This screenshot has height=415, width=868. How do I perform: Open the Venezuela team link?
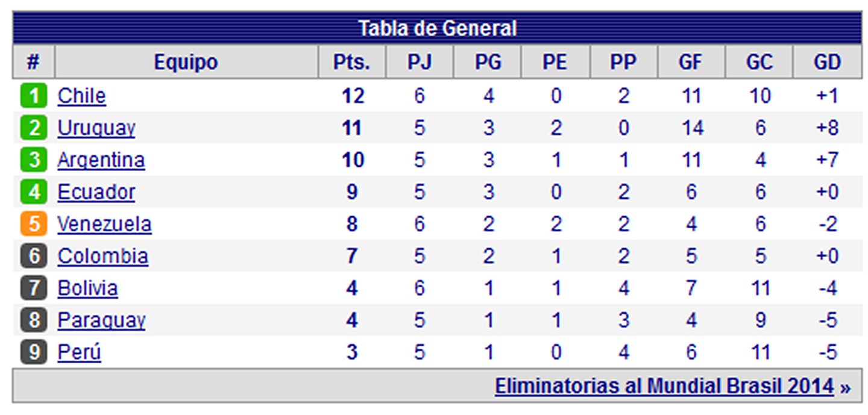(104, 224)
